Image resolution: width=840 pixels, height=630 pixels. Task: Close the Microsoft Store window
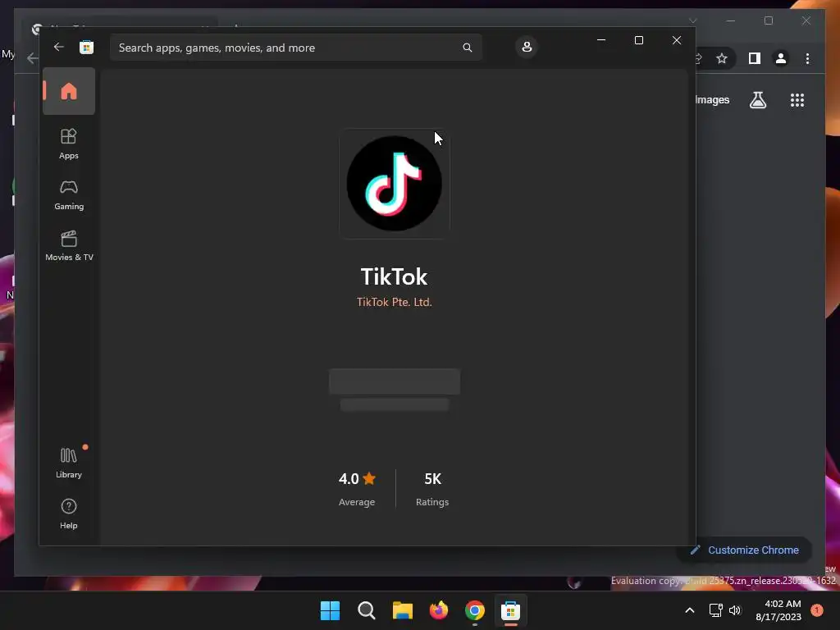click(677, 40)
